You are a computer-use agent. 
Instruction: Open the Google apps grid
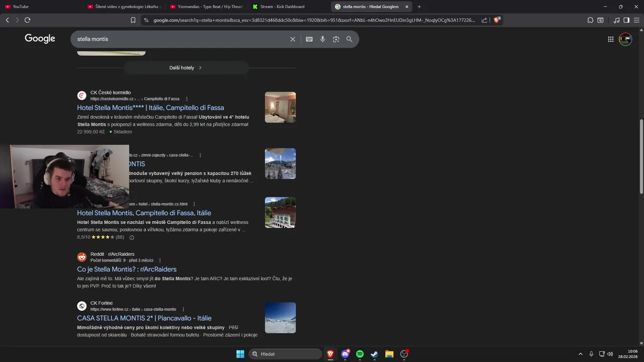[x=610, y=39]
